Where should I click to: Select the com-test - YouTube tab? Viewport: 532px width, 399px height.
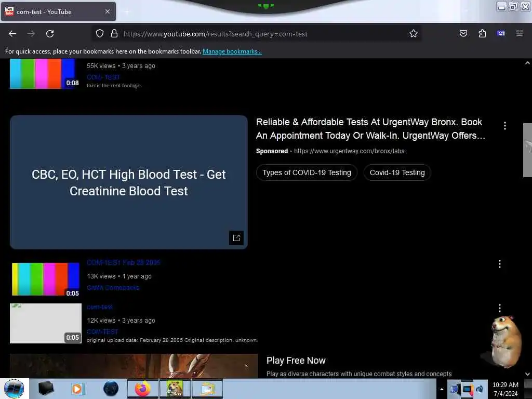click(x=58, y=11)
